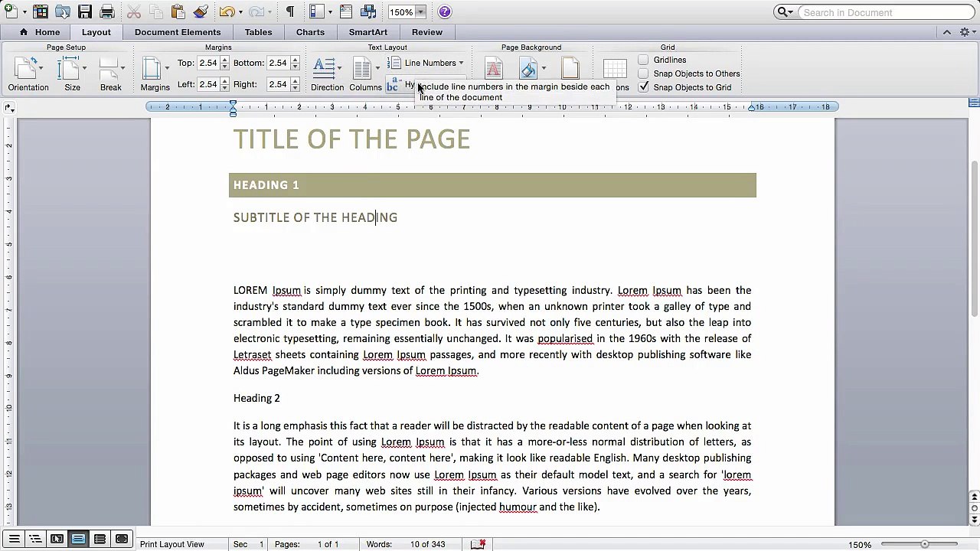Click the Undo arrow icon
The image size is (980, 551).
pos(227,11)
